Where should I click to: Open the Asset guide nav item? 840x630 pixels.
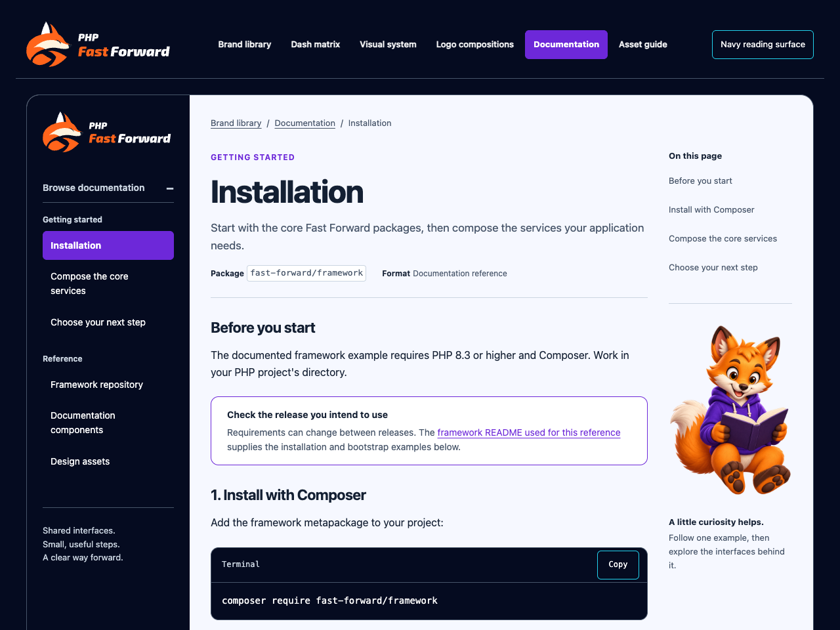(643, 45)
